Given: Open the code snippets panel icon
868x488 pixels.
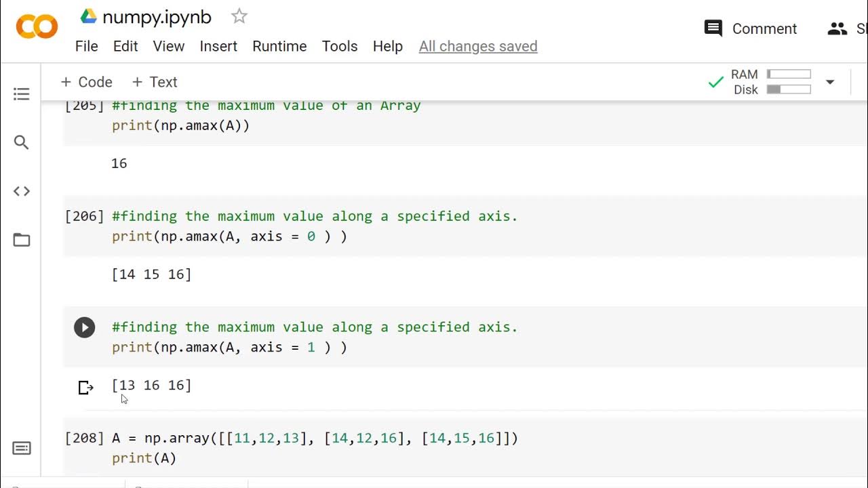Looking at the screenshot, I should click(x=22, y=191).
